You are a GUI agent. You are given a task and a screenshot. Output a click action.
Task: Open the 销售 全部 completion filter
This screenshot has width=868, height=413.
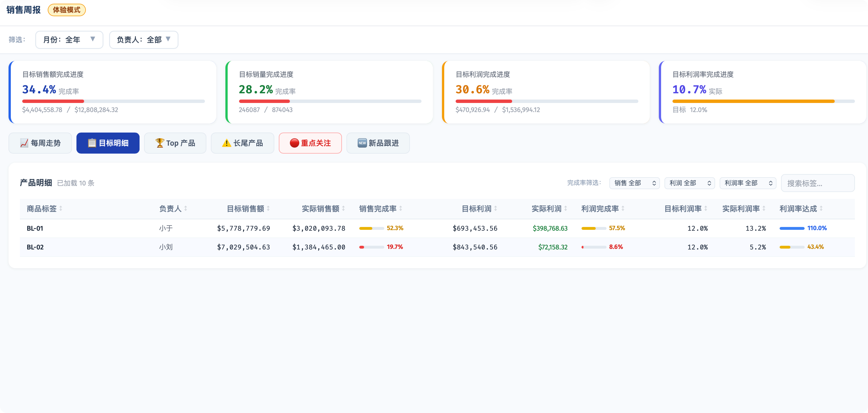pos(634,183)
